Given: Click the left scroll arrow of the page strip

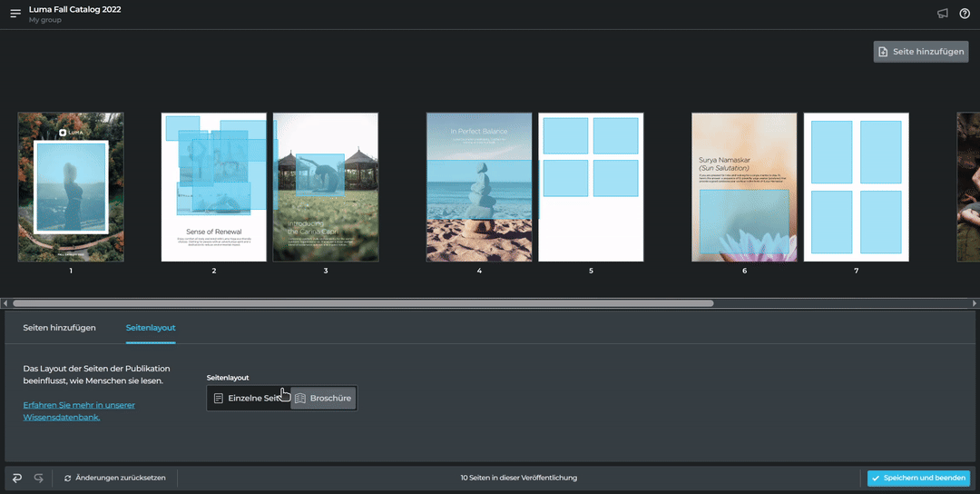Looking at the screenshot, I should click(5, 303).
